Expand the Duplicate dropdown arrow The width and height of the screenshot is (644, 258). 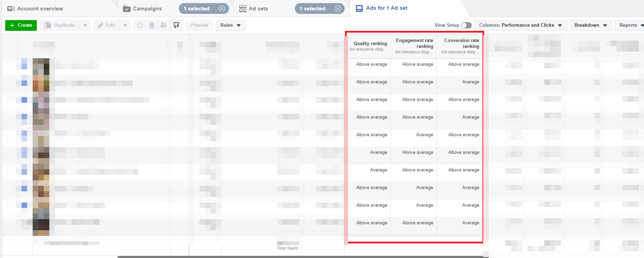85,25
